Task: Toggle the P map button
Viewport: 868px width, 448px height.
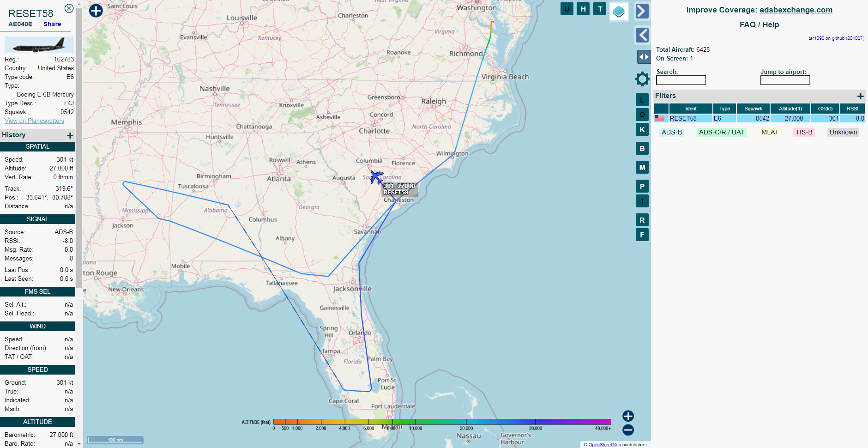Action: click(642, 186)
